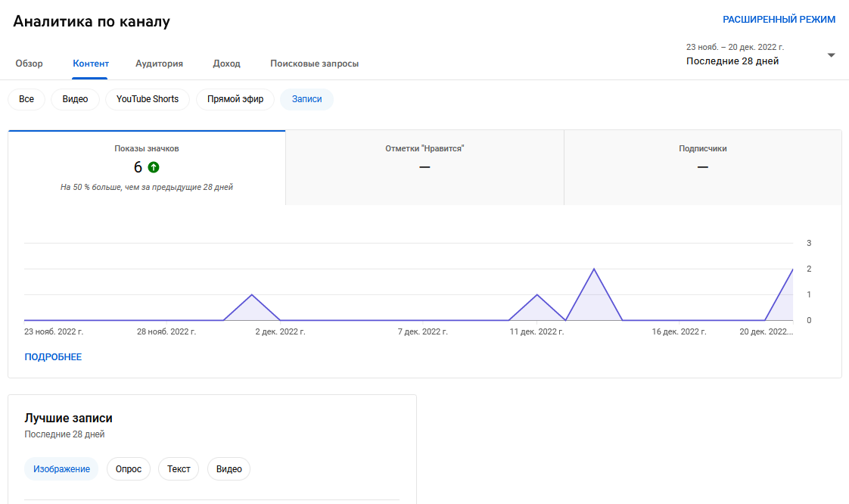Enable the "Видео" content filter
The image size is (849, 504).
[75, 99]
